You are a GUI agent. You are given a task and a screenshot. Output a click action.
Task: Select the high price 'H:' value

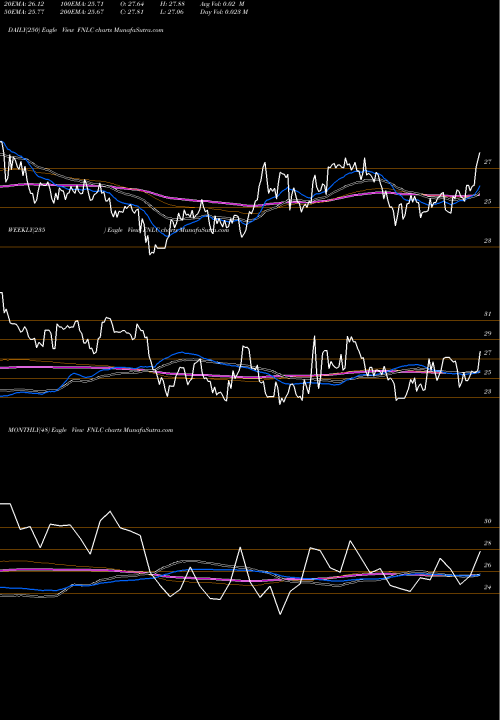click(x=172, y=4)
